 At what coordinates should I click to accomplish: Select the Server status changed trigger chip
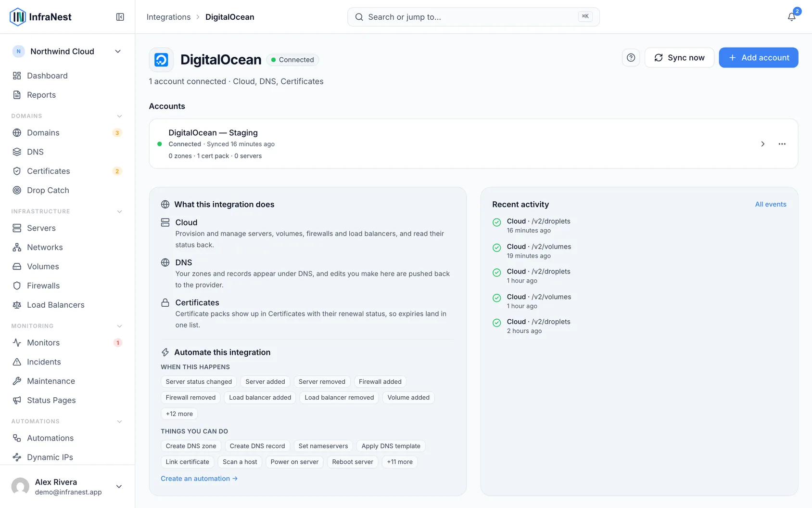199,382
